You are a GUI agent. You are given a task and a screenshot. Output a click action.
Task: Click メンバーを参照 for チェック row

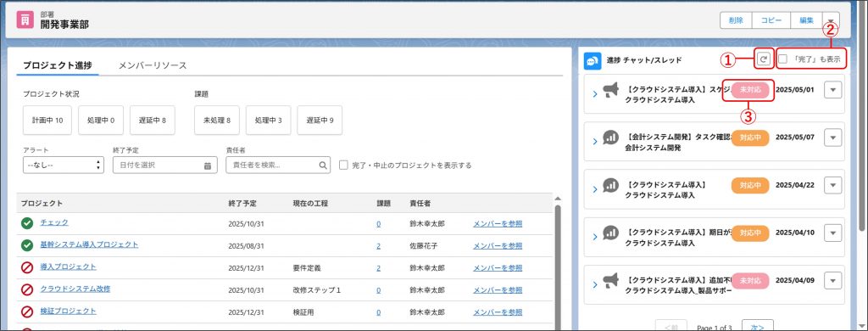498,224
